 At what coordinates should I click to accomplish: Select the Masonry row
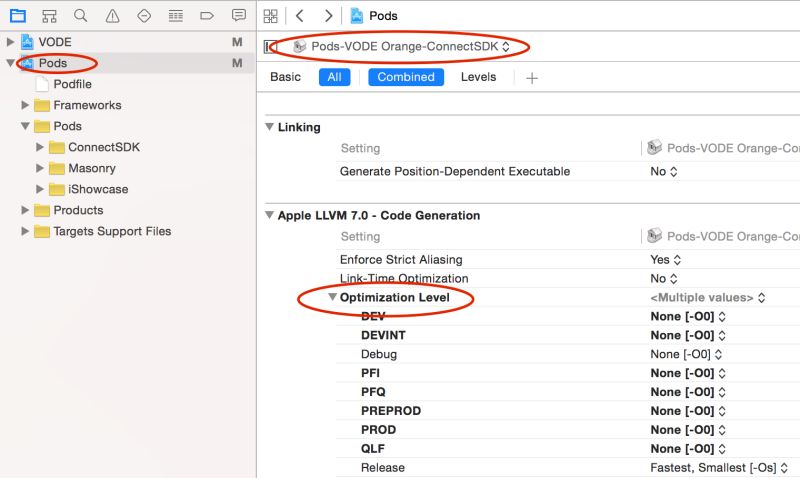[x=128, y=168]
